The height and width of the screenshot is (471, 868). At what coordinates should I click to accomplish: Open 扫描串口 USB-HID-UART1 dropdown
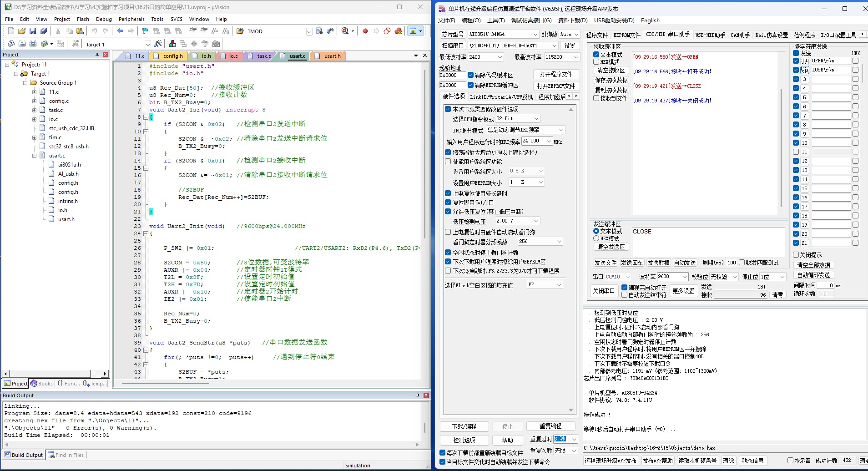[x=554, y=46]
